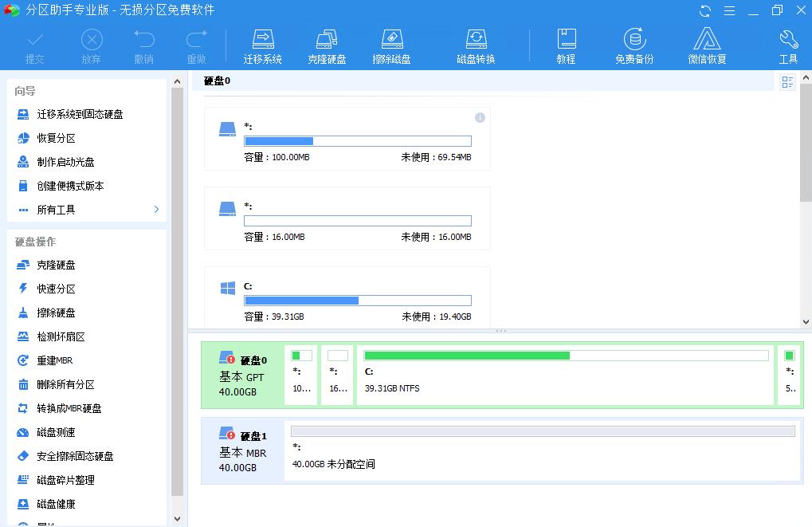812x527 pixels.
Task: Choose 重建MBR from disk operations
Action: pos(53,360)
